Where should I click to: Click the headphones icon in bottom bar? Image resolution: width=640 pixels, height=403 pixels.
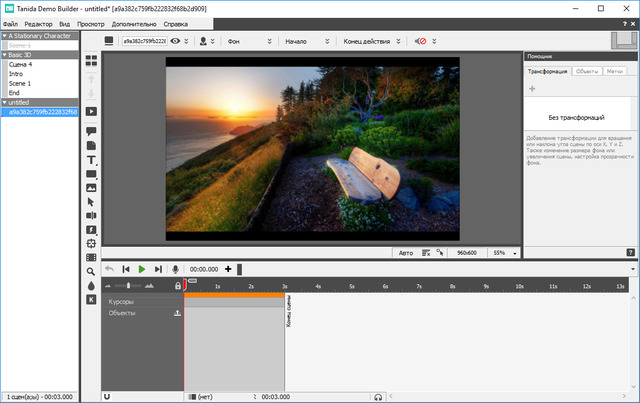coord(378,397)
